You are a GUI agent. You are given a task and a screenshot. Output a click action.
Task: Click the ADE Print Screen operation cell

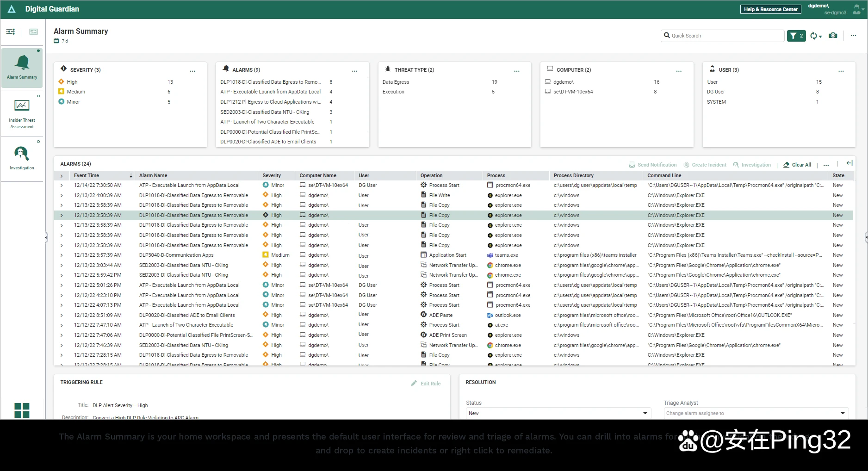[444, 335]
